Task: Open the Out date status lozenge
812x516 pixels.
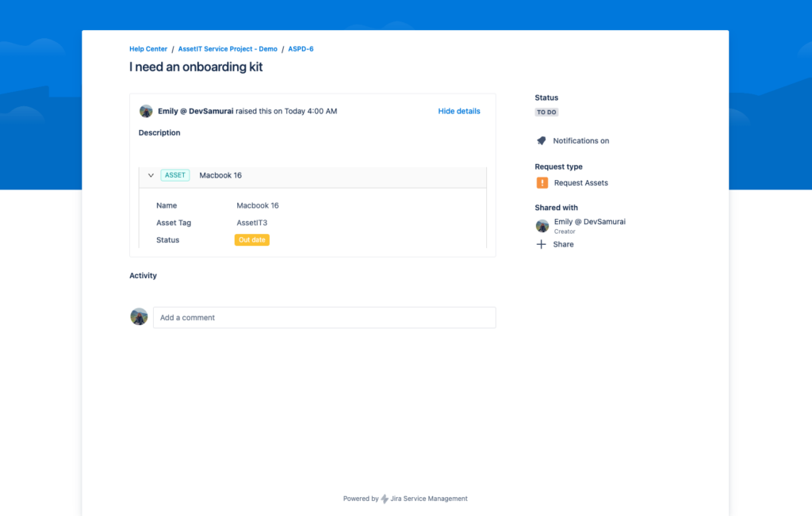Action: [x=251, y=239]
